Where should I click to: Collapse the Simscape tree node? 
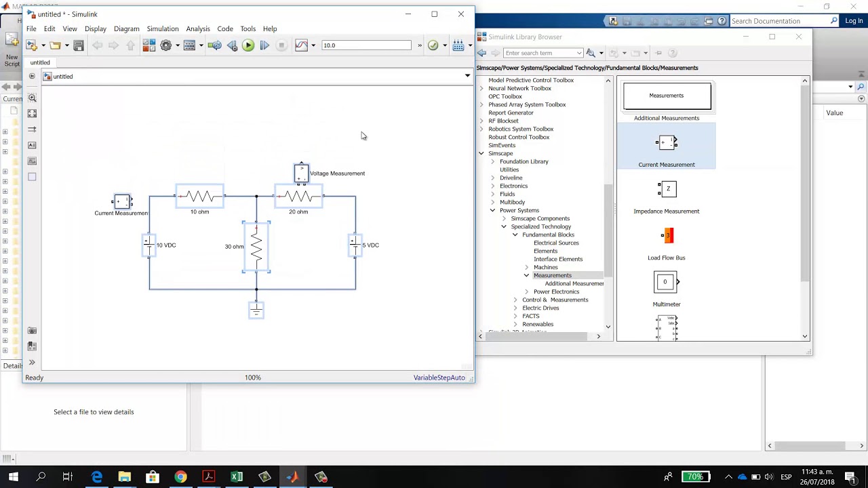coord(481,153)
